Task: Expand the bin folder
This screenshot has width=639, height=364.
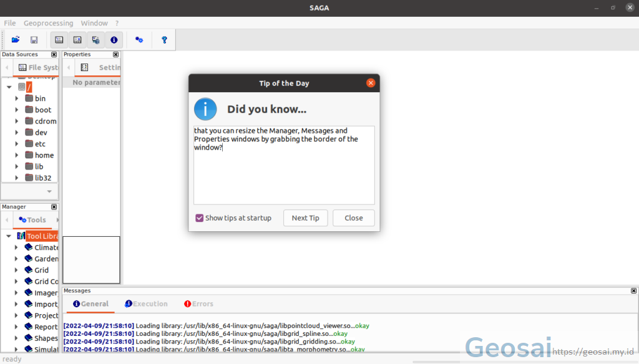Action: [x=17, y=98]
